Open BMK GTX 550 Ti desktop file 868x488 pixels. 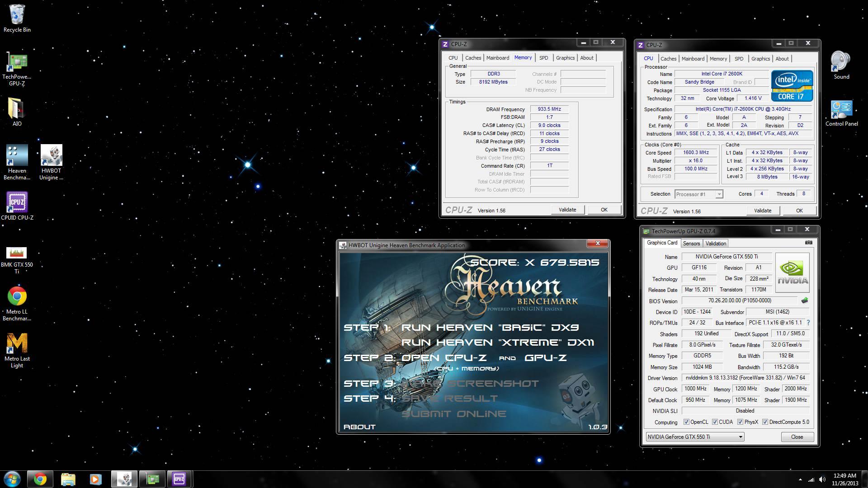coord(17,260)
